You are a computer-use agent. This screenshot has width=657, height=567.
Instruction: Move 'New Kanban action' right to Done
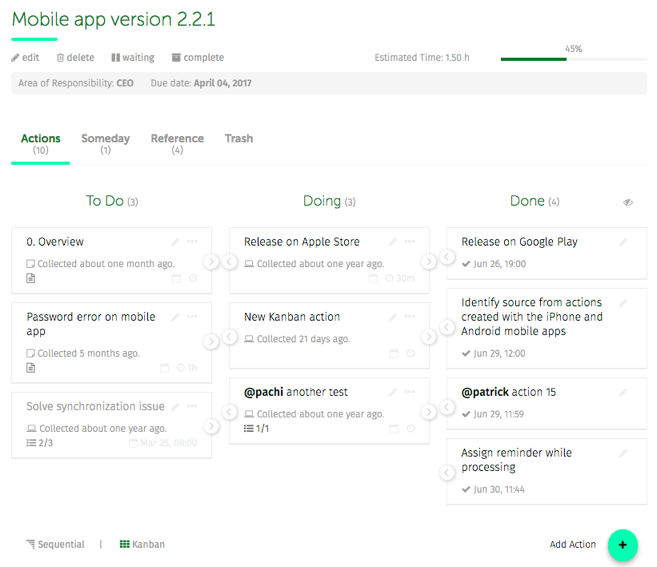(x=428, y=337)
